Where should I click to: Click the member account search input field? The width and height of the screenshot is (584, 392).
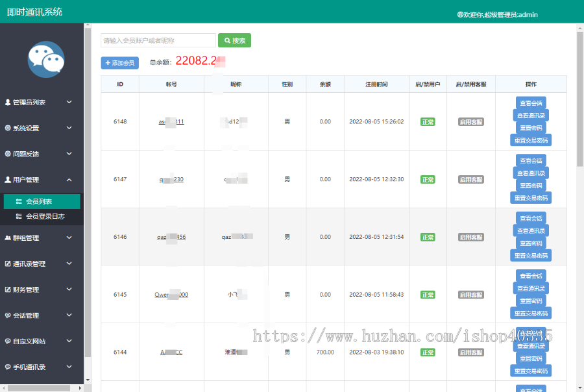pos(158,41)
